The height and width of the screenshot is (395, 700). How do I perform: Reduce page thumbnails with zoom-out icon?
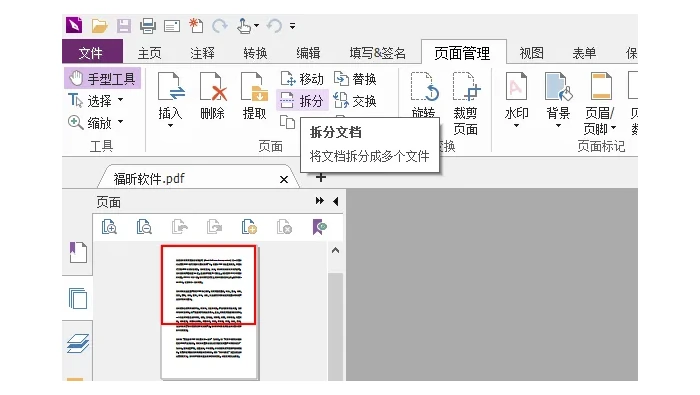144,227
